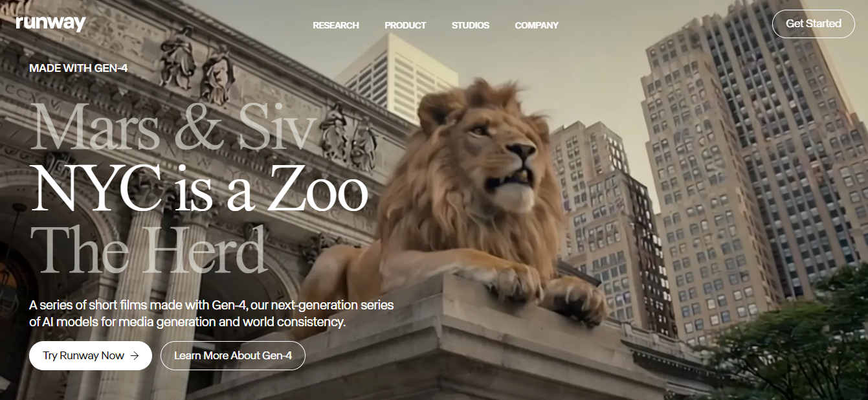The width and height of the screenshot is (868, 400).
Task: Open the Company menu
Action: tap(537, 25)
